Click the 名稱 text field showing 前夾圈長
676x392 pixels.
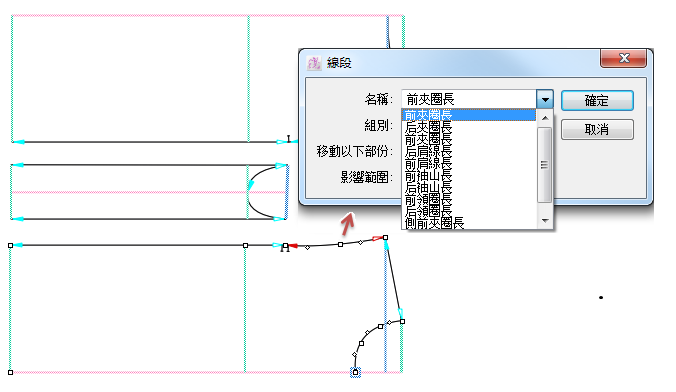point(469,100)
